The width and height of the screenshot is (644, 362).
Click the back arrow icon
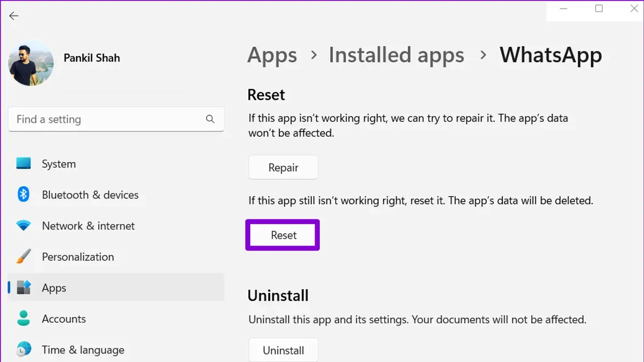click(x=14, y=16)
